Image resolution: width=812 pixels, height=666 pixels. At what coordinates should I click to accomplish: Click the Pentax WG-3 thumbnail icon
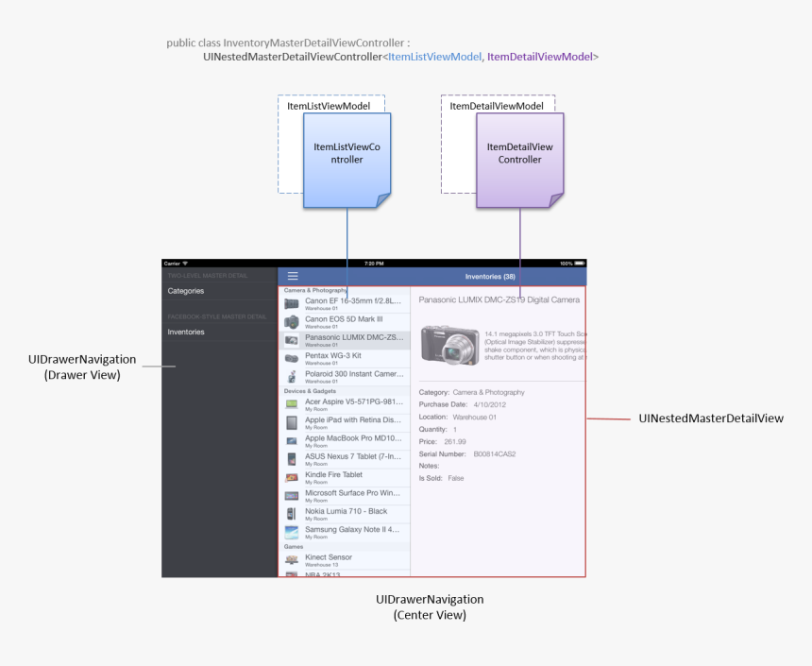point(292,358)
